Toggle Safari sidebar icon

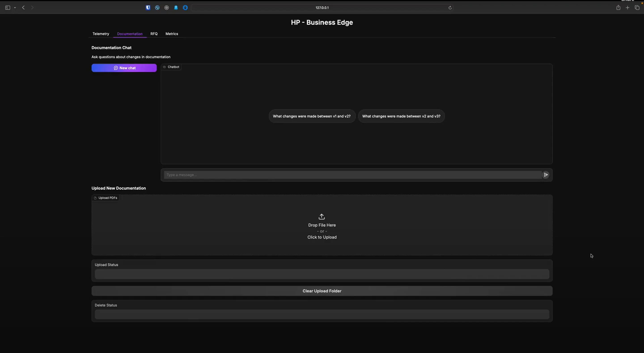coord(8,8)
